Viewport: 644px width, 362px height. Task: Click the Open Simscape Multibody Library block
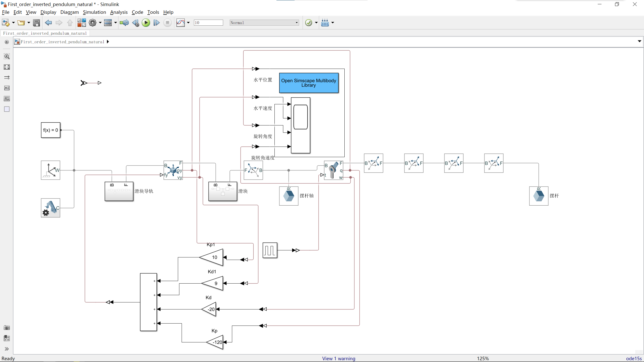coord(309,83)
